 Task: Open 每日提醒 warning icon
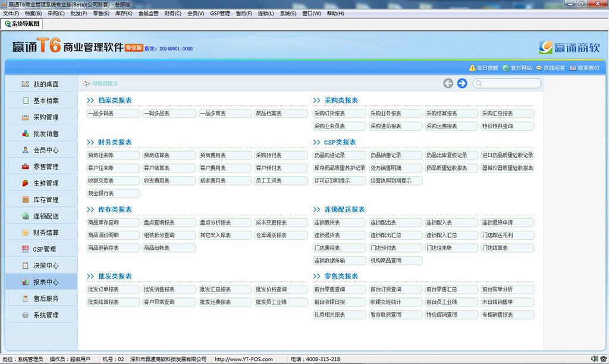pos(472,68)
